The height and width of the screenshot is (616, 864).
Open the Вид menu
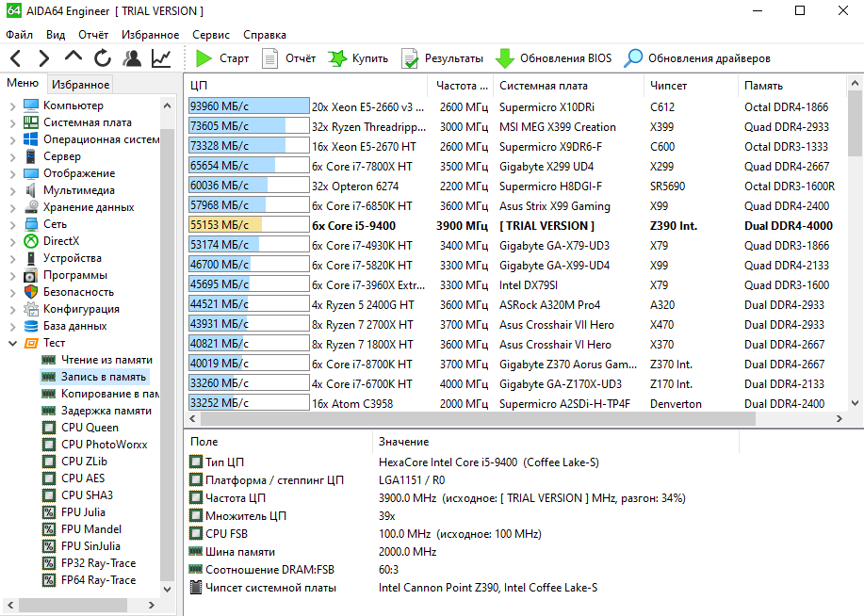(55, 35)
